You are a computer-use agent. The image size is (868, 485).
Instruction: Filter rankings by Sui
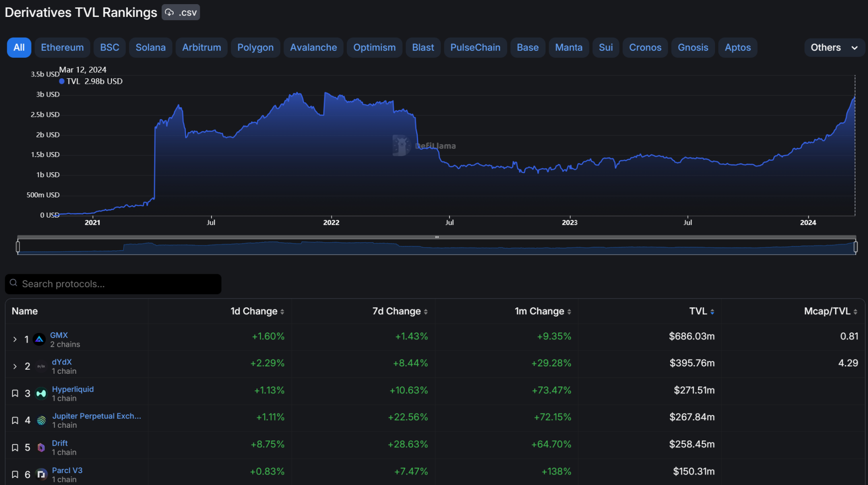(x=606, y=48)
